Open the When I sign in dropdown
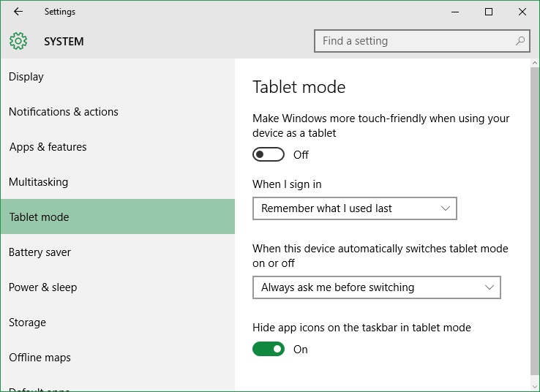Screen dimensions: 540x392 (355, 208)
